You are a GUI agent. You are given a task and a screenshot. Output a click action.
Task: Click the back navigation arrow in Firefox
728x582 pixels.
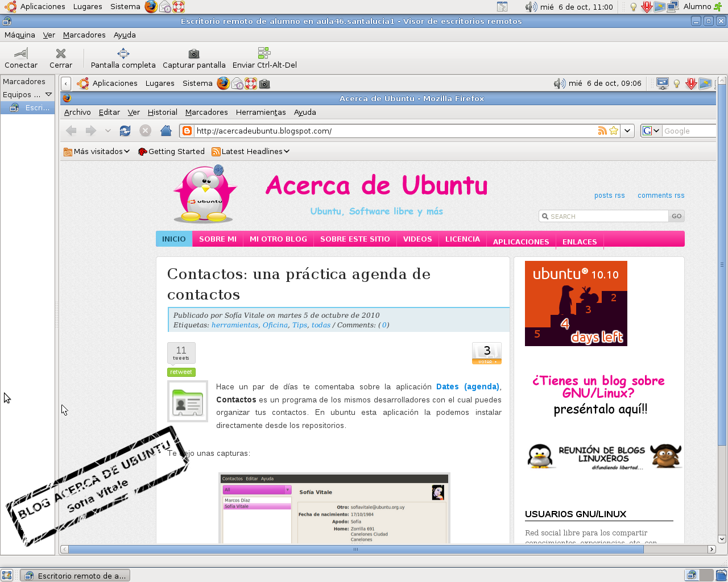[71, 130]
